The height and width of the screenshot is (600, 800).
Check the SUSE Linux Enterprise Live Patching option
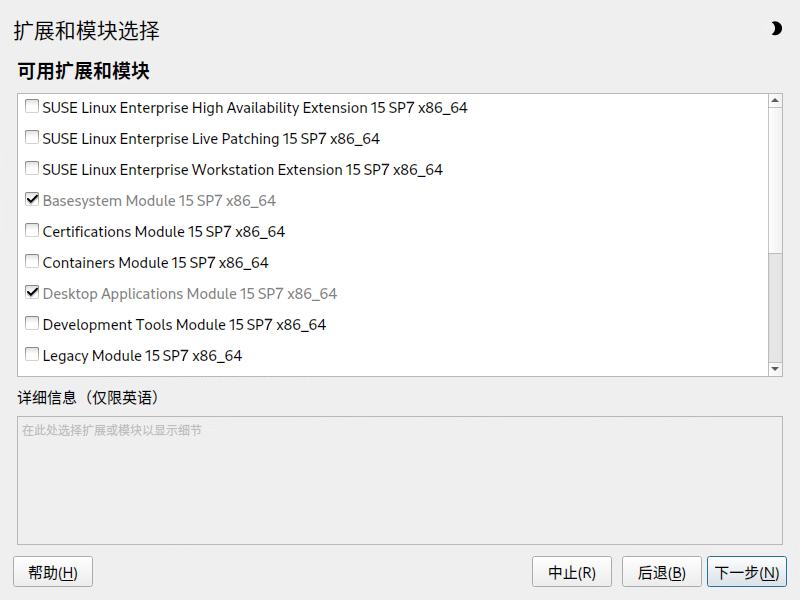[32, 138]
